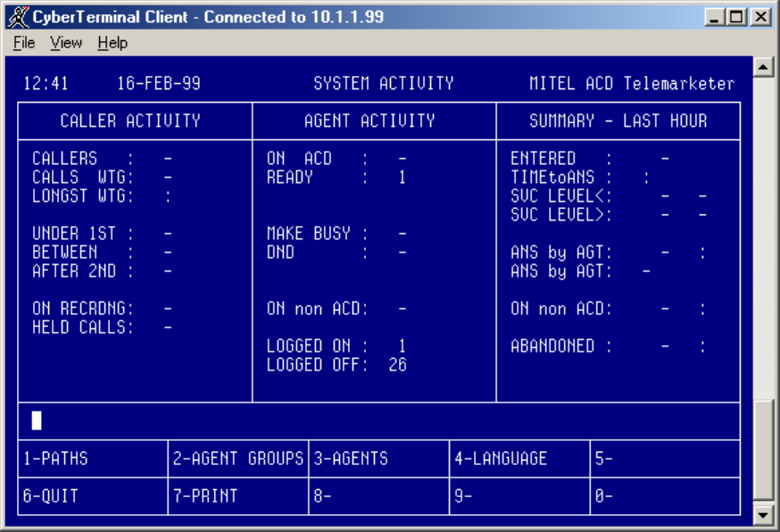This screenshot has width=780, height=532.
Task: Click the MAKE BUSY label
Action: point(309,233)
